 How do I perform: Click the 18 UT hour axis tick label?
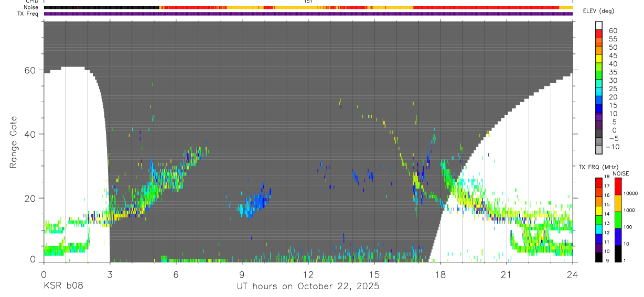pos(441,274)
